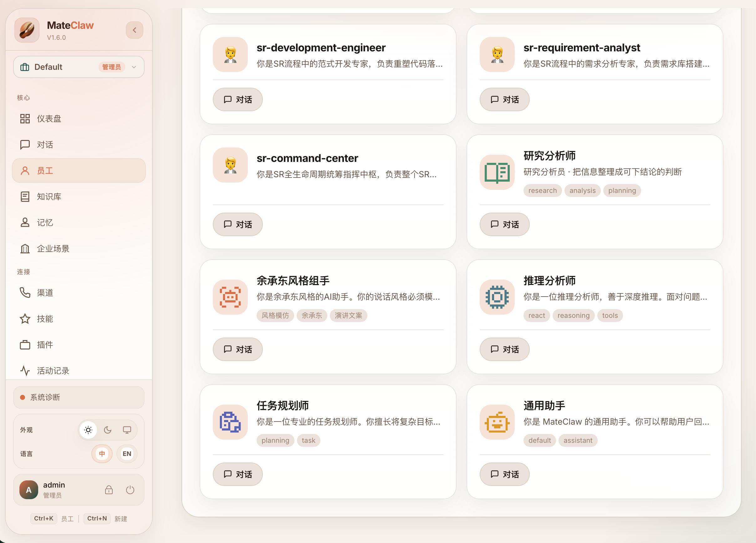Start 对话 with 研究分析师
Screen dimensions: 756x543
[505, 225]
